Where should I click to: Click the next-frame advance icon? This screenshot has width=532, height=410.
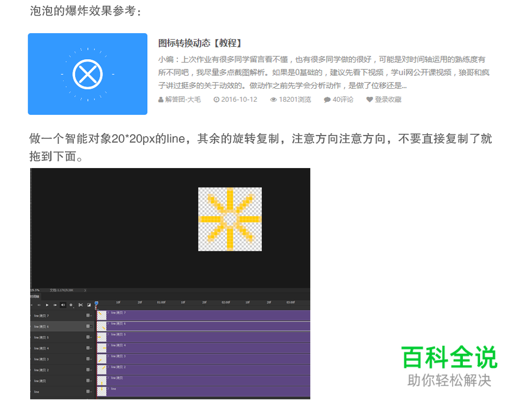pos(55,305)
